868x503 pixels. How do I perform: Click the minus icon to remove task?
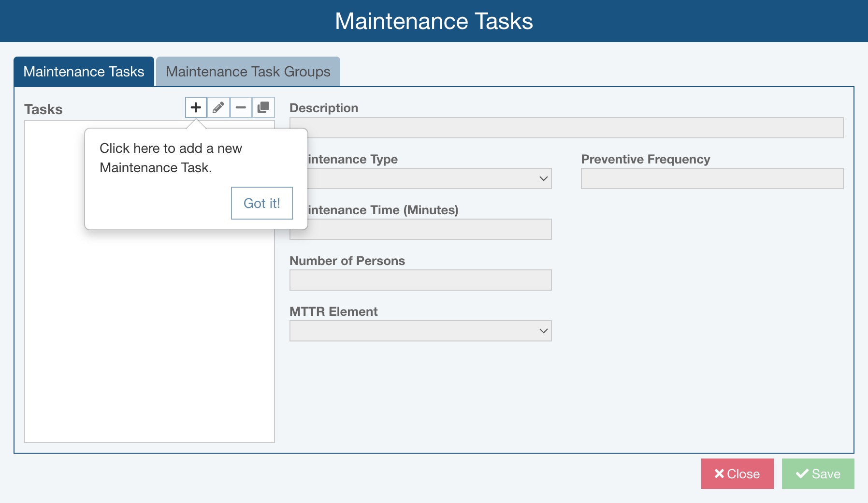[241, 107]
